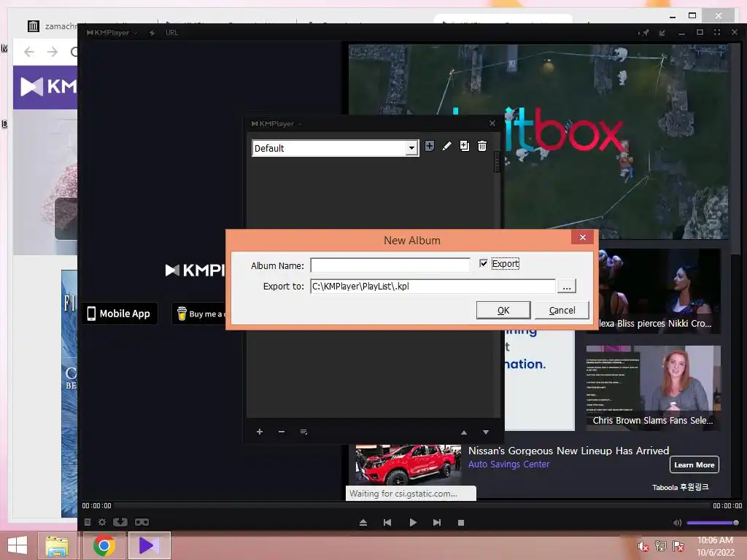Click the compact mode arrow icon in title bar
The height and width of the screenshot is (560, 747).
click(x=662, y=32)
